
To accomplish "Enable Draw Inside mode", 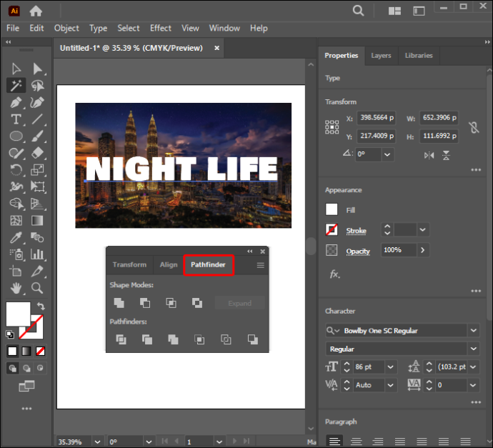I will click(40, 368).
